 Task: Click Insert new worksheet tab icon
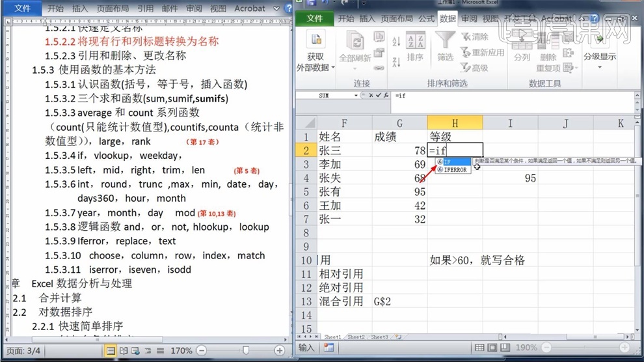coord(398,337)
